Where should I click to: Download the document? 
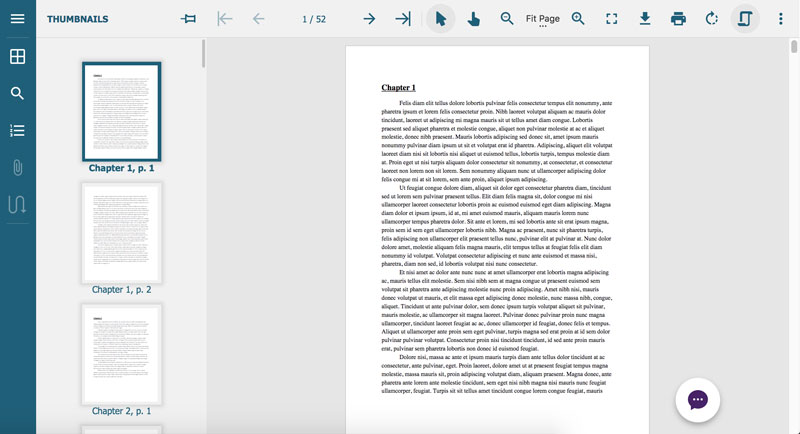click(x=645, y=19)
